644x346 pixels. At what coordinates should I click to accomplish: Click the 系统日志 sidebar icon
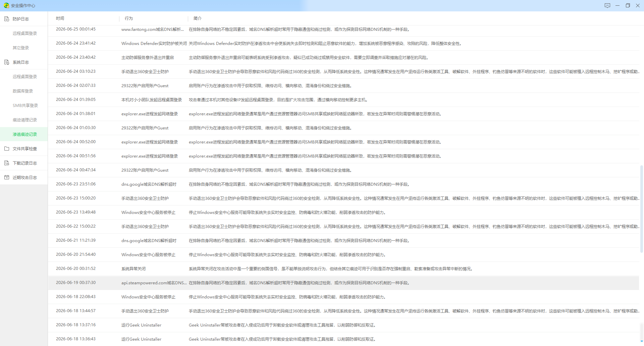[7, 62]
